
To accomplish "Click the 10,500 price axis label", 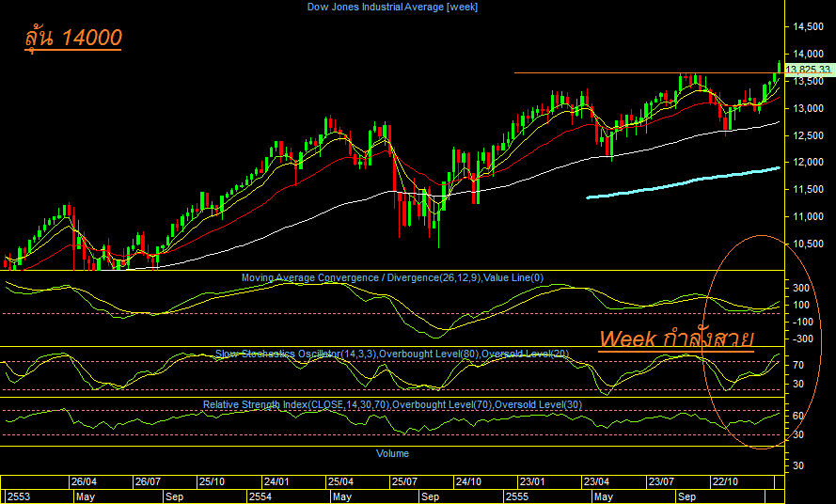I will [x=808, y=244].
